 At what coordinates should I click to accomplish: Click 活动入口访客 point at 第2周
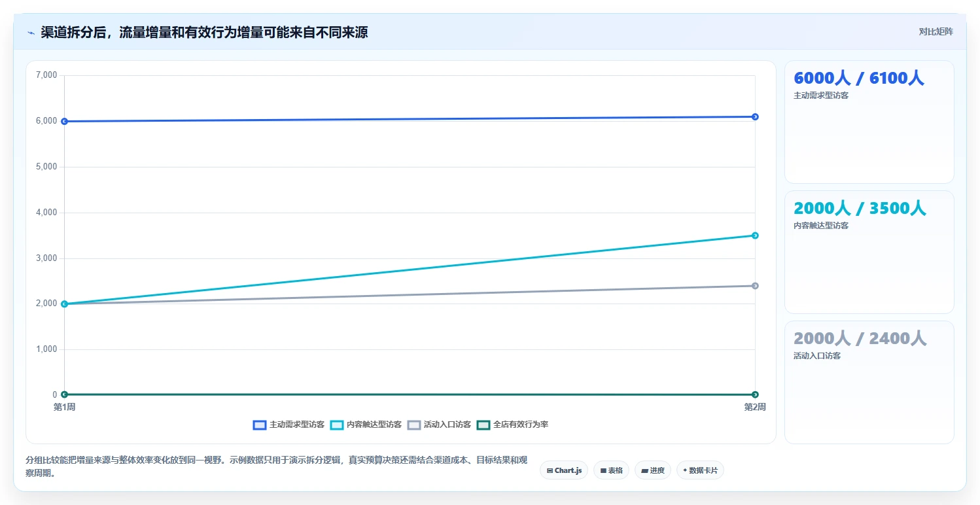pyautogui.click(x=755, y=286)
